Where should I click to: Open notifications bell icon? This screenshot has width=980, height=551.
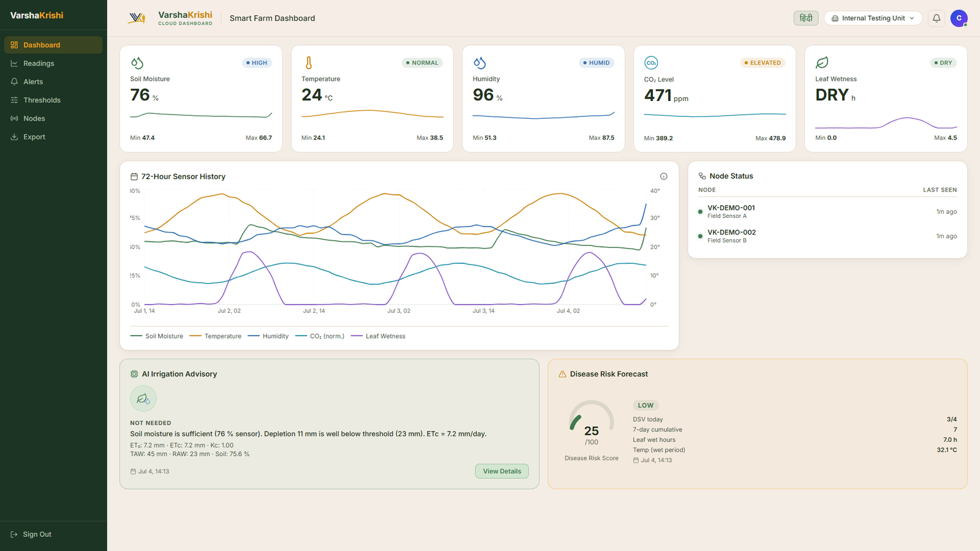937,18
